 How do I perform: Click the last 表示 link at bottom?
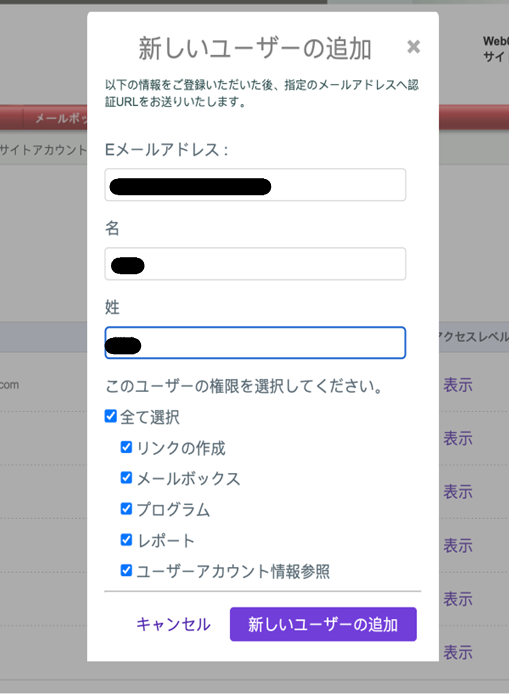[x=458, y=652]
